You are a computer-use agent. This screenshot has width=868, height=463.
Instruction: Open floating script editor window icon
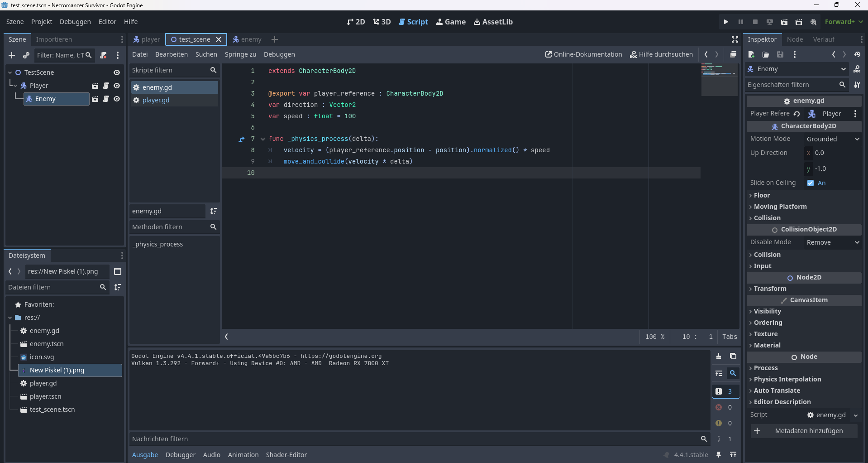733,54
